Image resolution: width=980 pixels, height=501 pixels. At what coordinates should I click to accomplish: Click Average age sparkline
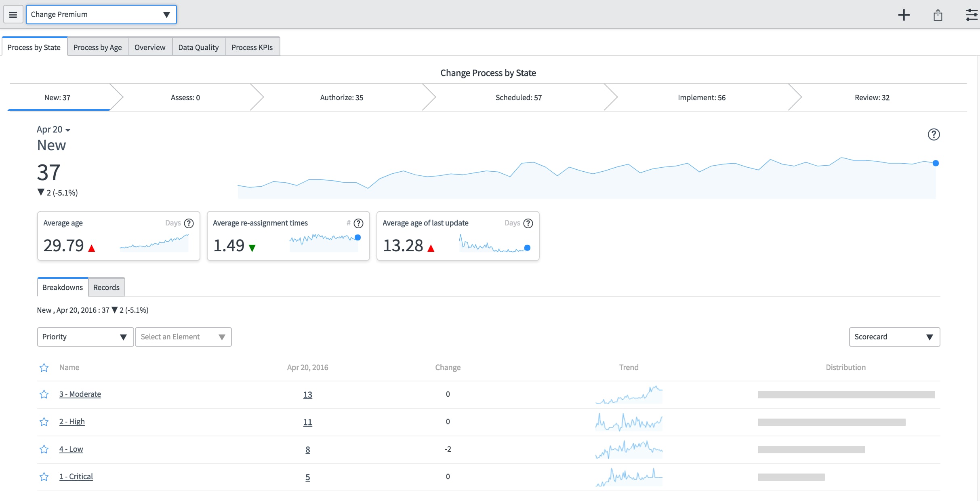[x=154, y=243]
